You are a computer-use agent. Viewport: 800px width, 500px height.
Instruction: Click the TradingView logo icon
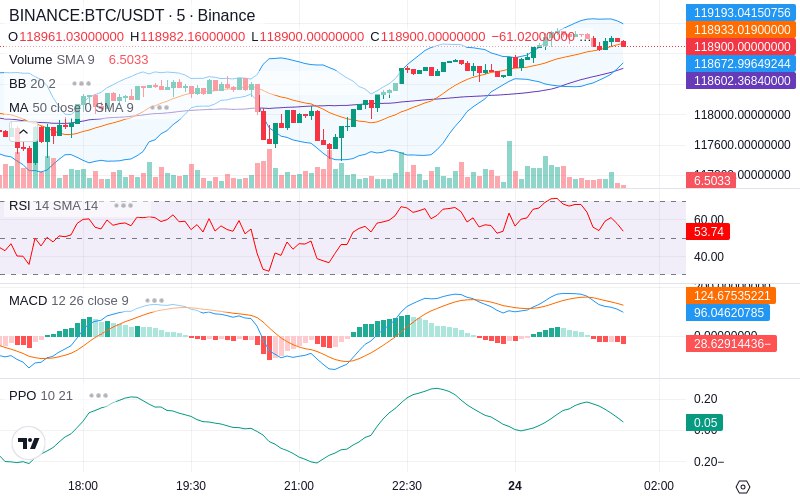pos(29,443)
